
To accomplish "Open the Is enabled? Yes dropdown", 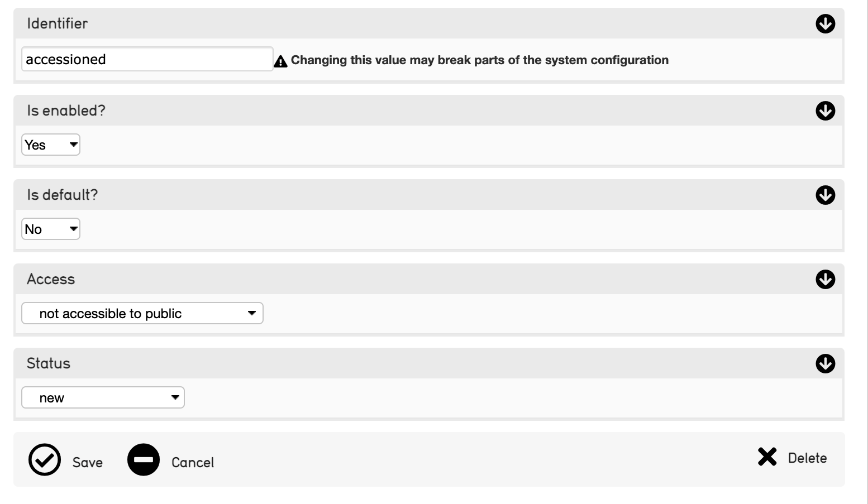I will 51,145.
